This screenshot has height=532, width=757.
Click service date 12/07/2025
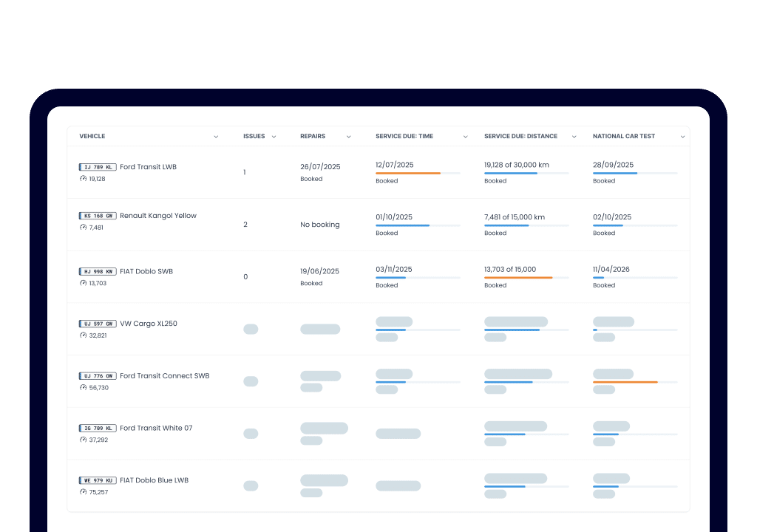click(x=395, y=165)
